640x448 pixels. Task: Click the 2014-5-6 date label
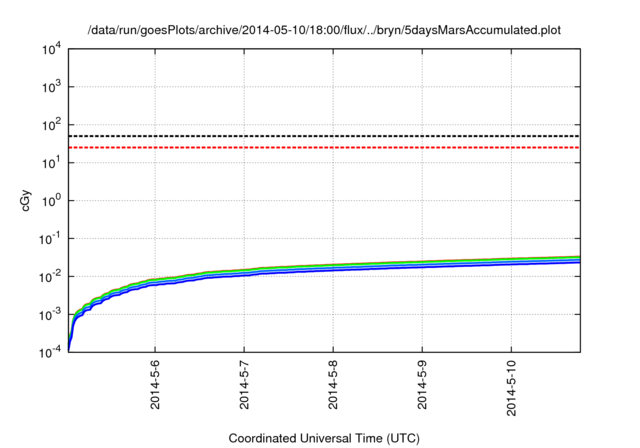pos(155,384)
